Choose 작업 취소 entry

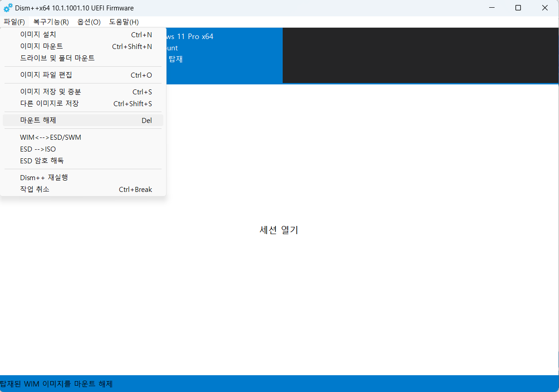[83, 189]
